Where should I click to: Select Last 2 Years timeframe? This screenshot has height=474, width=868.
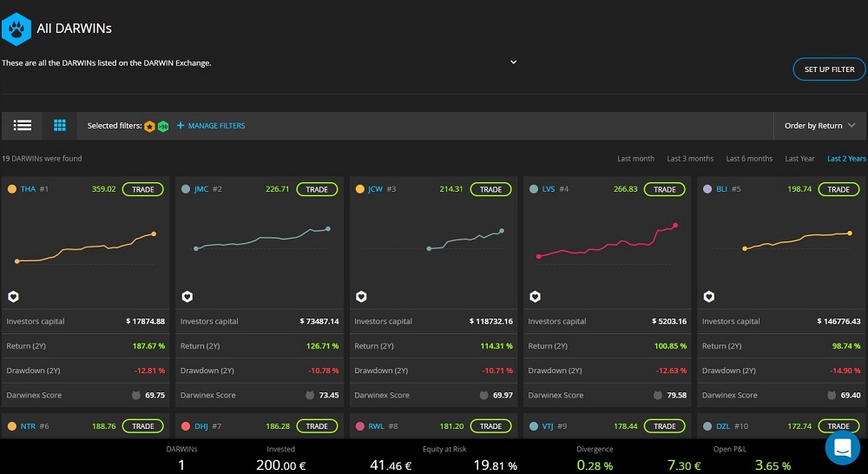(846, 158)
